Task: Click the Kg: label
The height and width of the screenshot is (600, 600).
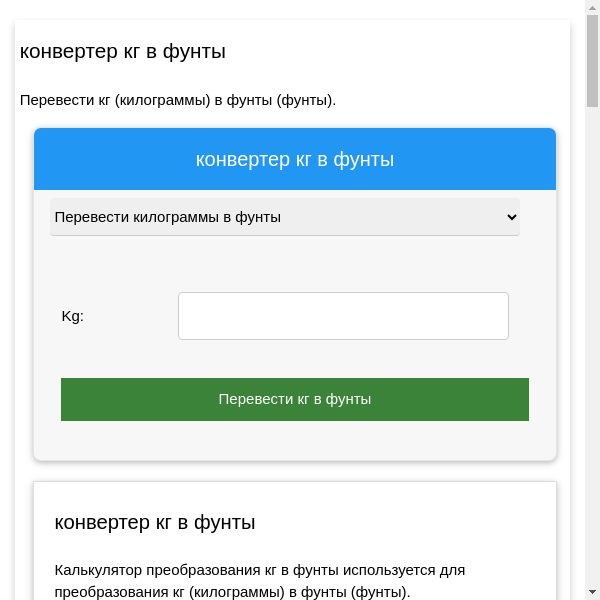Action: click(x=73, y=316)
